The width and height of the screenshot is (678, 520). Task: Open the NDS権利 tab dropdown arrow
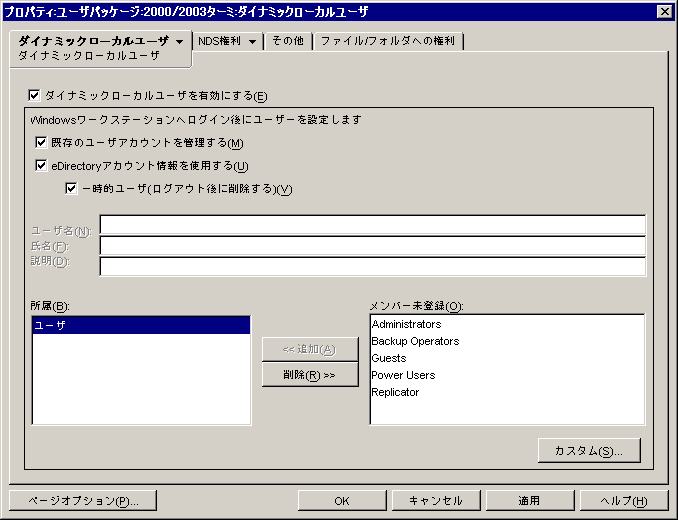(253, 41)
